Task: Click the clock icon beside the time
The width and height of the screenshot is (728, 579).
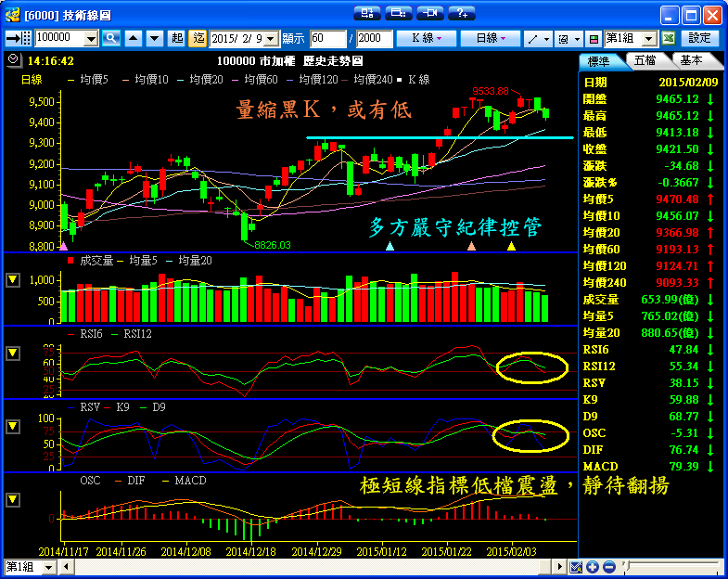Action: (x=12, y=59)
